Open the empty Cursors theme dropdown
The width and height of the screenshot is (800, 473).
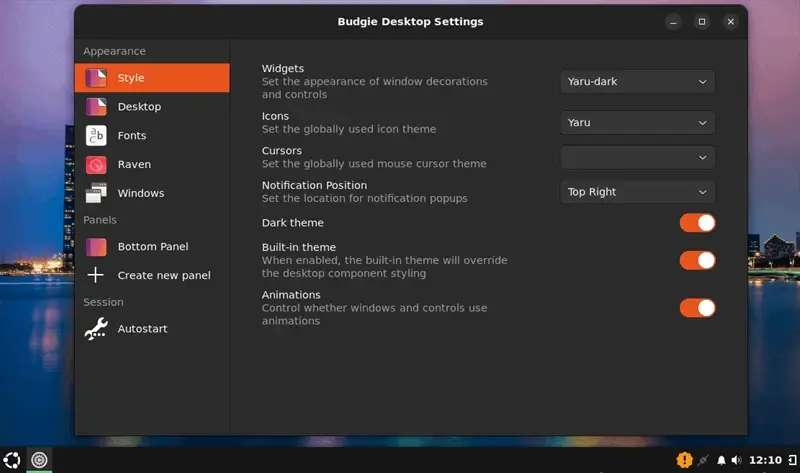(x=637, y=158)
